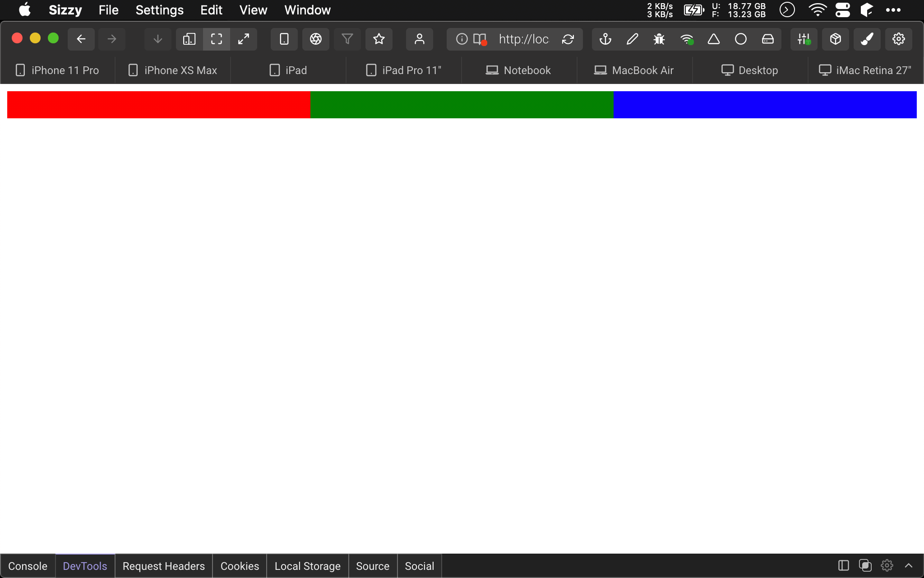
Task: Click the 3D cube icon
Action: pos(835,39)
